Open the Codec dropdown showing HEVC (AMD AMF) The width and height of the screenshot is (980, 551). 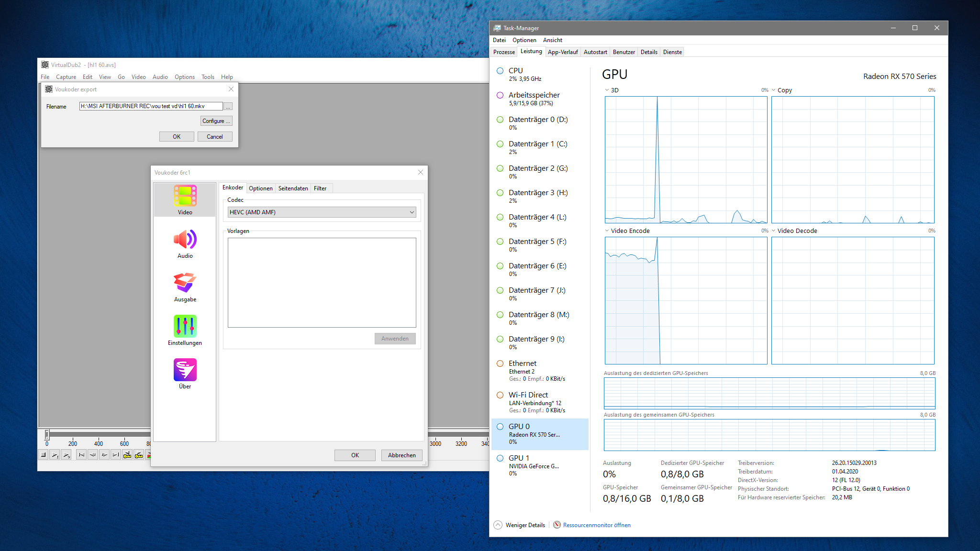pyautogui.click(x=322, y=212)
